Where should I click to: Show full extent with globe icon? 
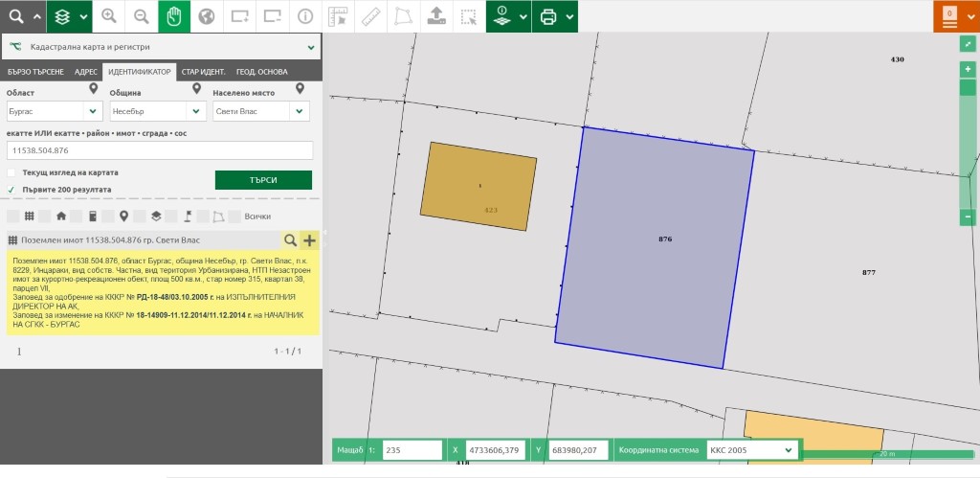(206, 16)
